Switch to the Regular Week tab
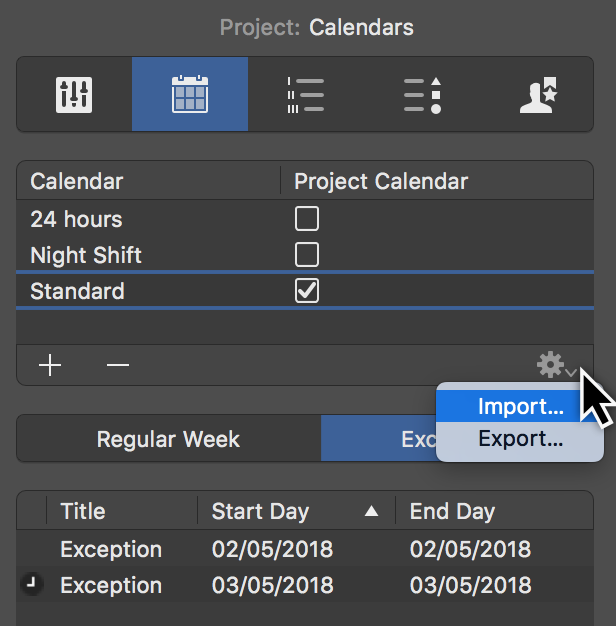The height and width of the screenshot is (626, 616). pos(168,439)
